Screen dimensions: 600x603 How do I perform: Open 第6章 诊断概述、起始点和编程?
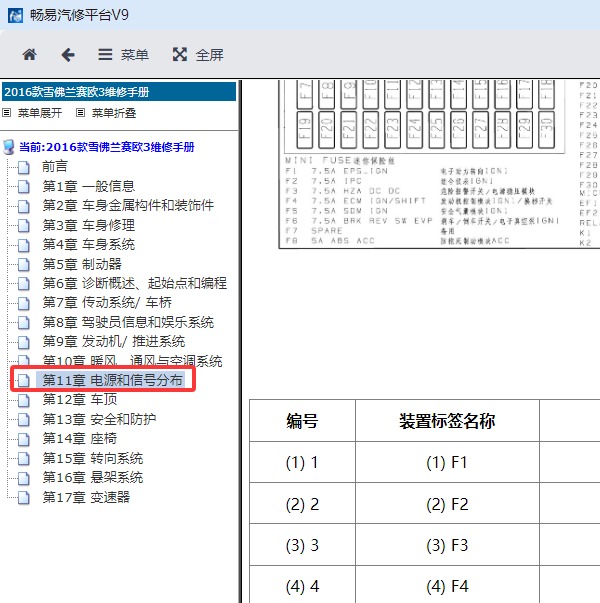135,283
